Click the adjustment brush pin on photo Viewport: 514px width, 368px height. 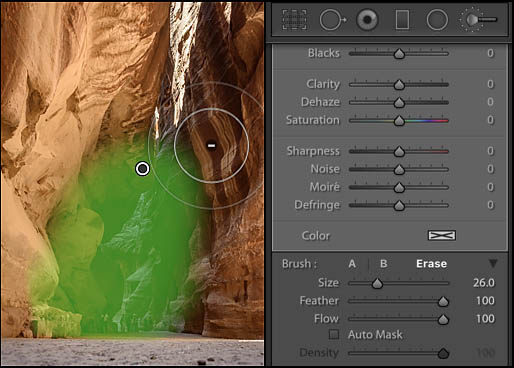[143, 169]
